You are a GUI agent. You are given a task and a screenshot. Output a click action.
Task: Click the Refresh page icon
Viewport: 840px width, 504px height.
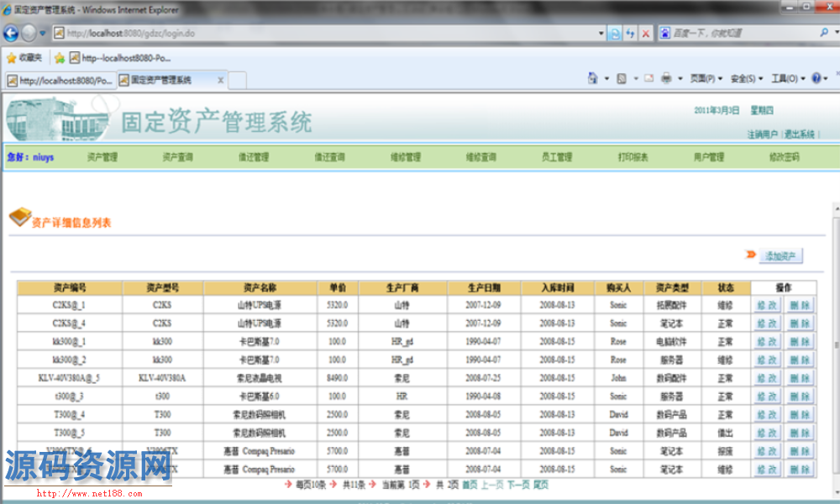pyautogui.click(x=631, y=34)
